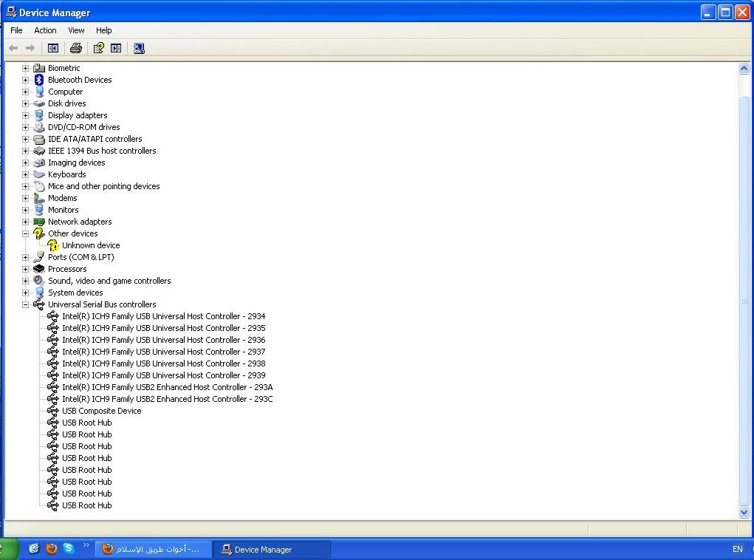The width and height of the screenshot is (754, 560).
Task: Expand the System devices node
Action: (x=26, y=293)
